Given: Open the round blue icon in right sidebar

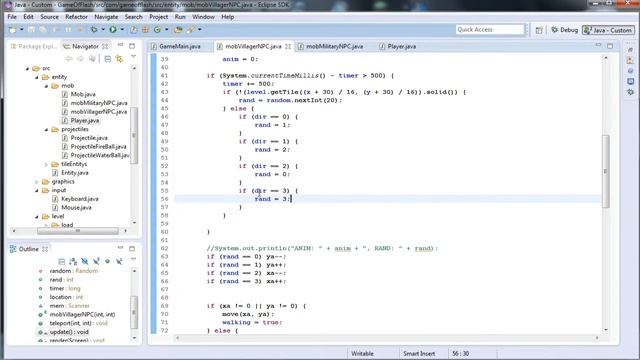Looking at the screenshot, I should tap(631, 71).
